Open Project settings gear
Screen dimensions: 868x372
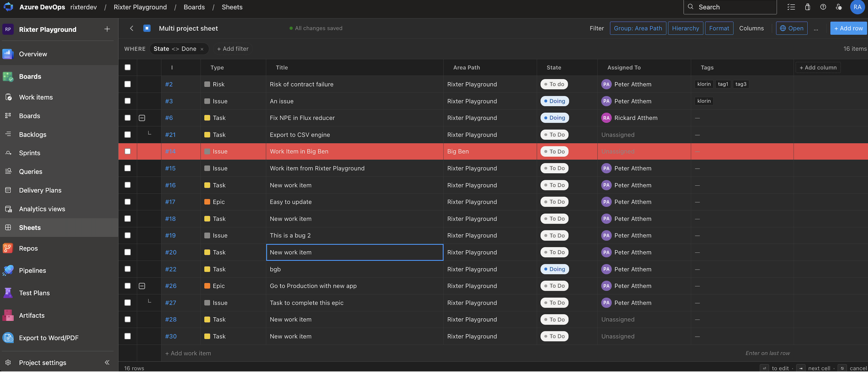8,363
